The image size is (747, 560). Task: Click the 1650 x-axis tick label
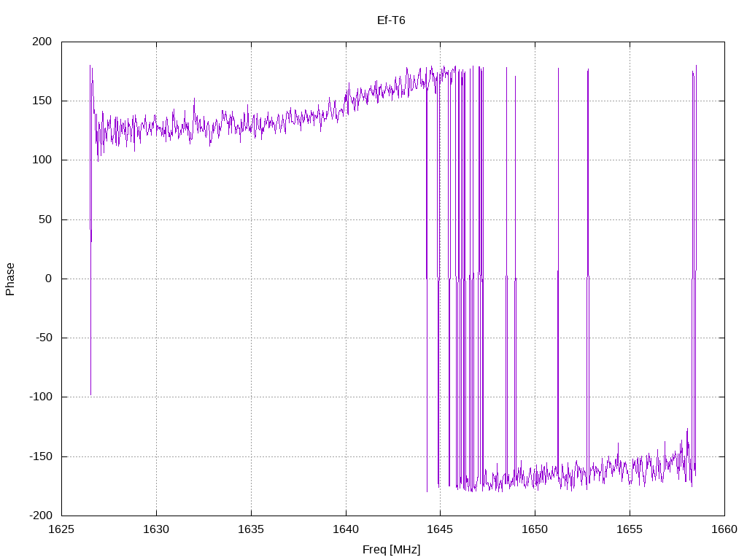(x=535, y=529)
